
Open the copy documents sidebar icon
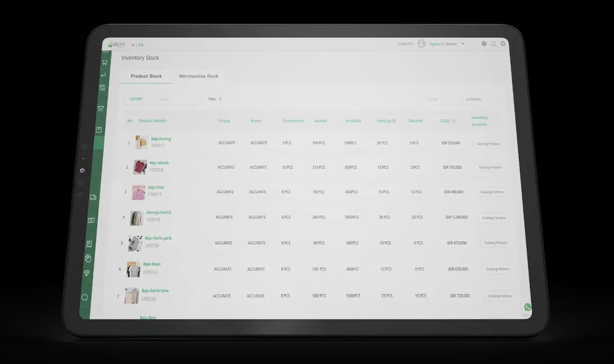coord(88,258)
